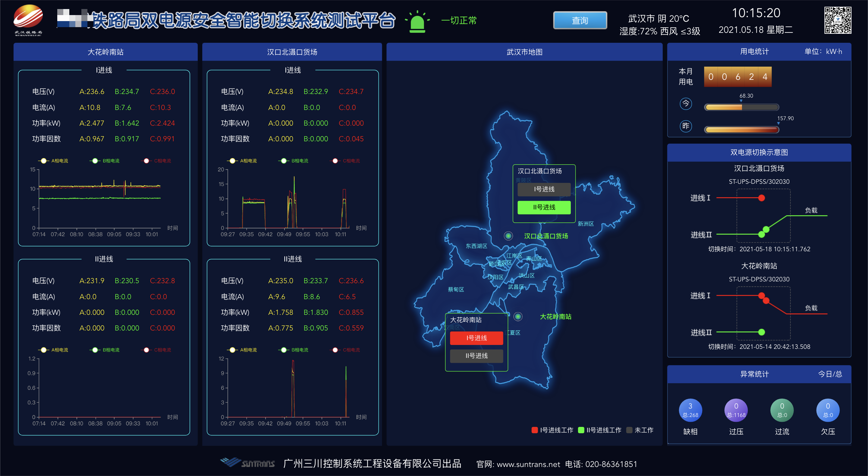This screenshot has width=868, height=476.
Task: Click power factor C:0.559 value
Action: click(351, 328)
